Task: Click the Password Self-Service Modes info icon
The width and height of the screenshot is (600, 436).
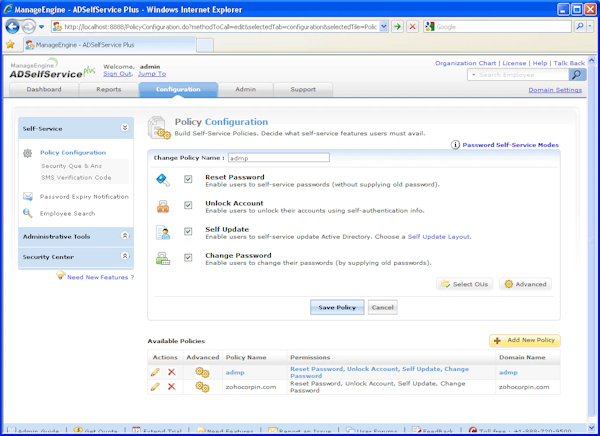Action: [x=455, y=145]
